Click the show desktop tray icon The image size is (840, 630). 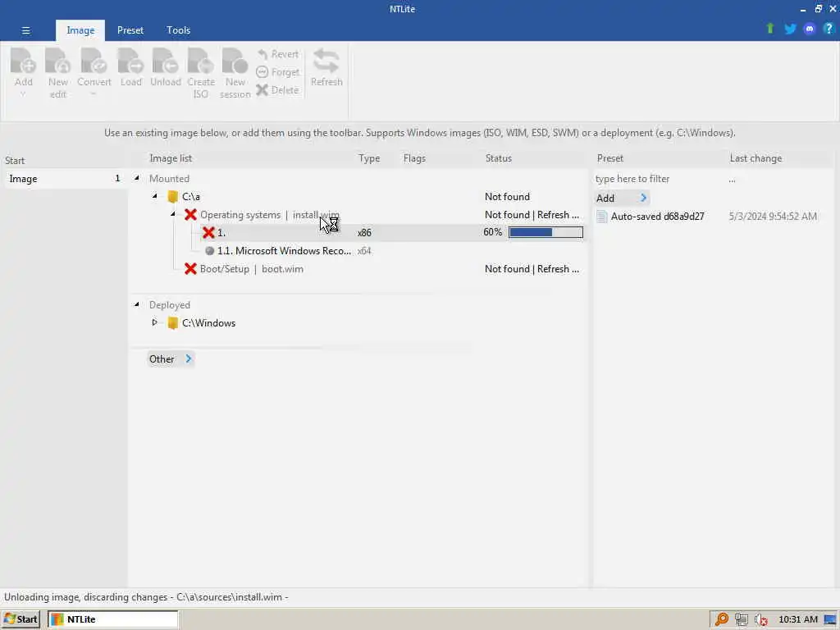tap(830, 620)
